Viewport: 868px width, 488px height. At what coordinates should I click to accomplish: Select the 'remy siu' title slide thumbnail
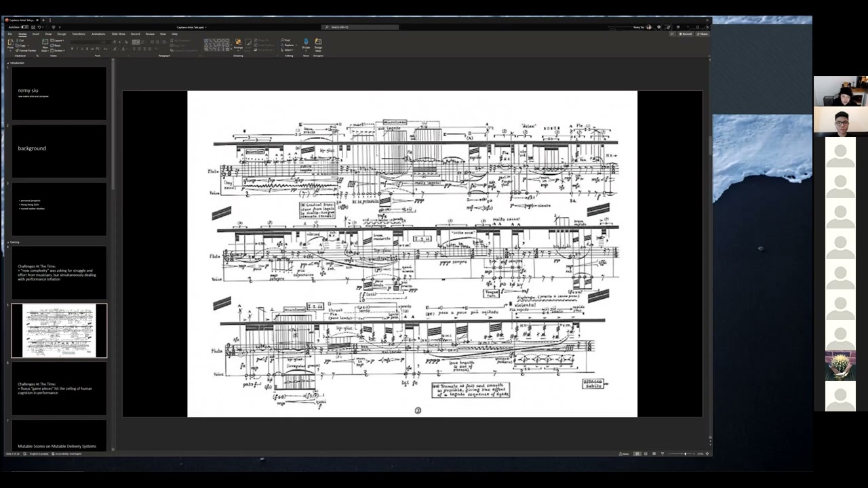click(x=59, y=94)
